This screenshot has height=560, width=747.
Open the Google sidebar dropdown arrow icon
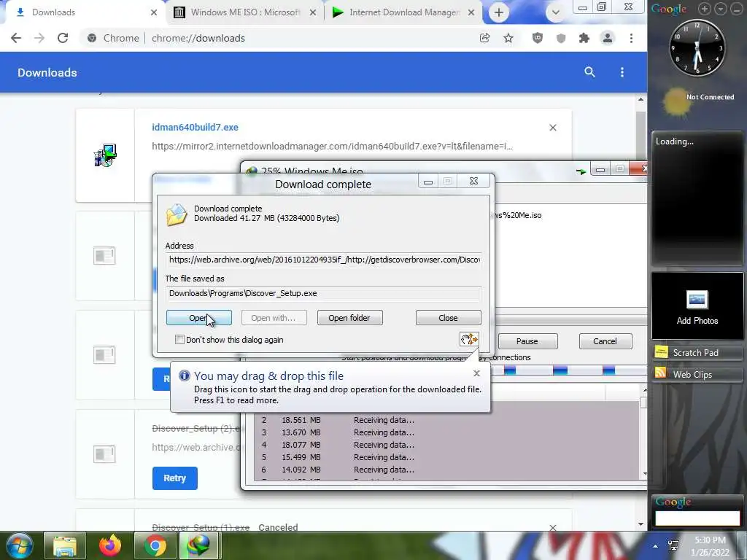pos(721,9)
